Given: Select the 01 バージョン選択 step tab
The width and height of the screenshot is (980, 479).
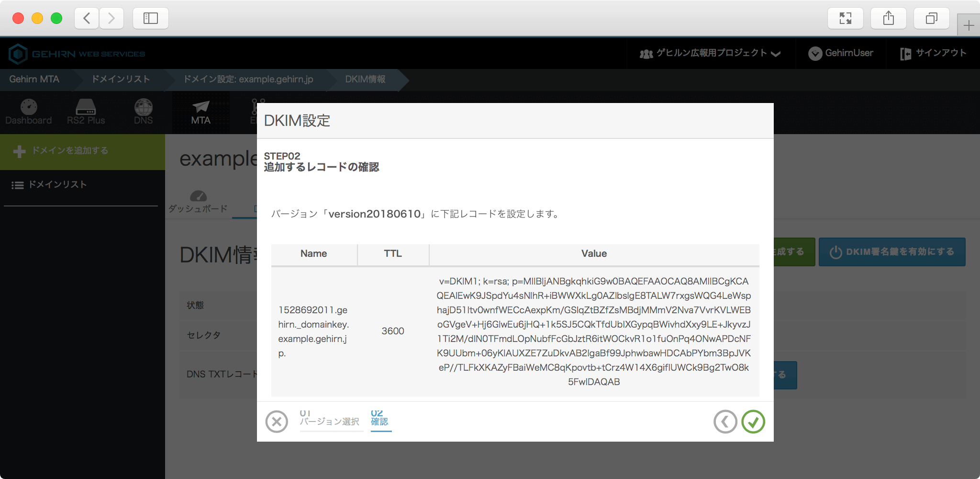Looking at the screenshot, I should pos(330,419).
